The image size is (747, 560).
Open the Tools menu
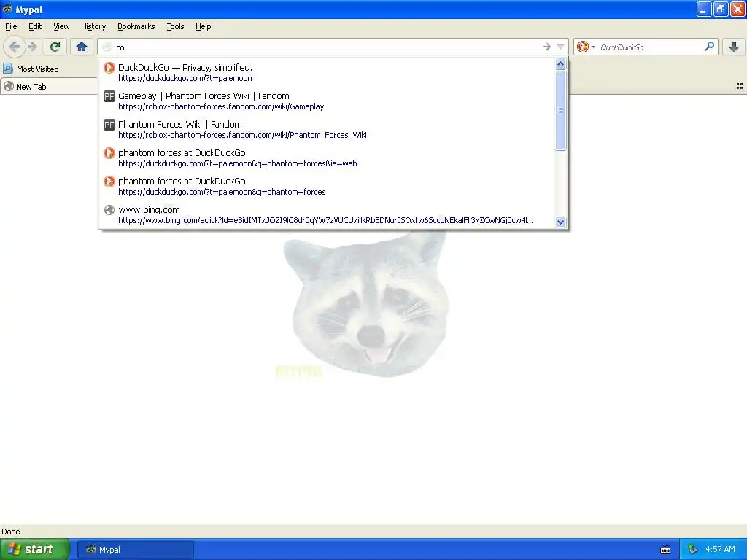(x=175, y=26)
